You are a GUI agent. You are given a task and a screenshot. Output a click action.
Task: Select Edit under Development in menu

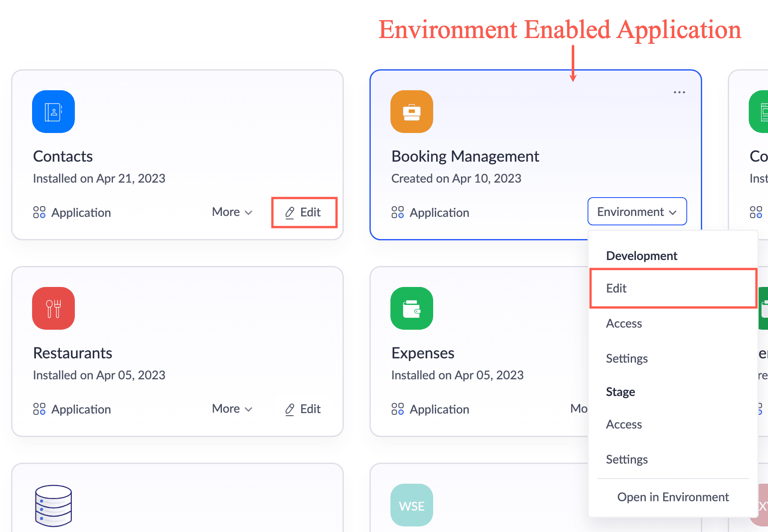click(x=616, y=288)
